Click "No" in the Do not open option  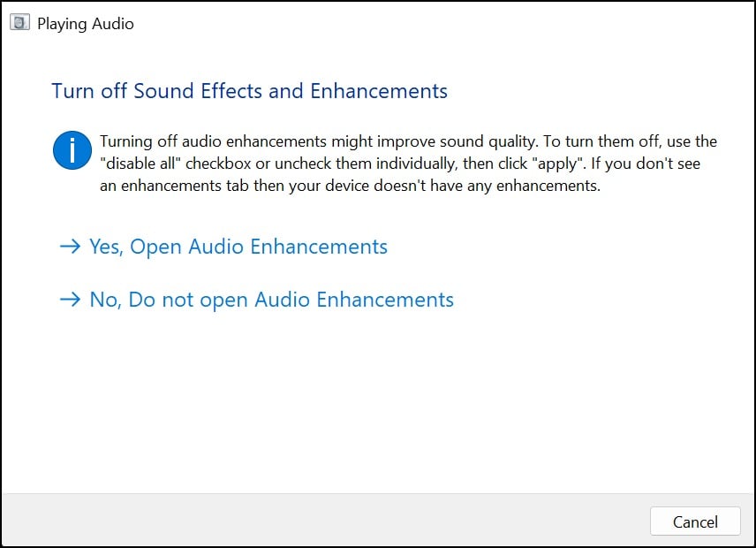pyautogui.click(x=104, y=300)
